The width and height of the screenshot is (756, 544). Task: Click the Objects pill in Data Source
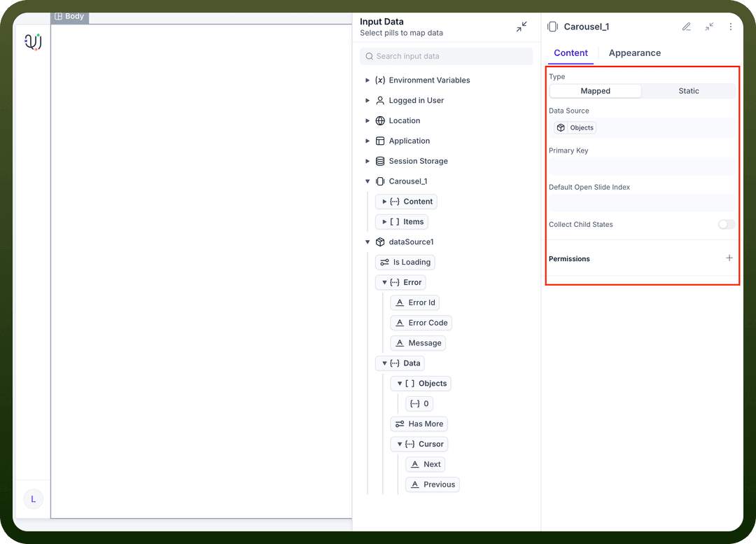575,128
